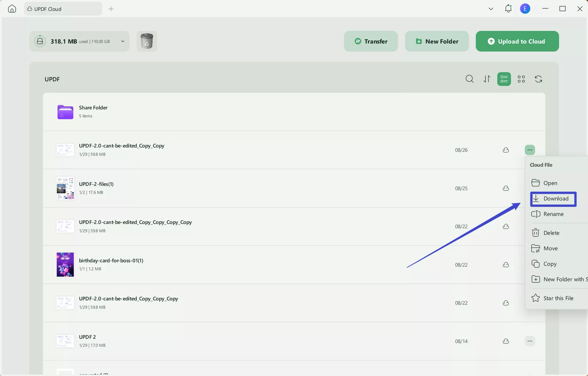
Task: Open the trash bin
Action: 147,41
